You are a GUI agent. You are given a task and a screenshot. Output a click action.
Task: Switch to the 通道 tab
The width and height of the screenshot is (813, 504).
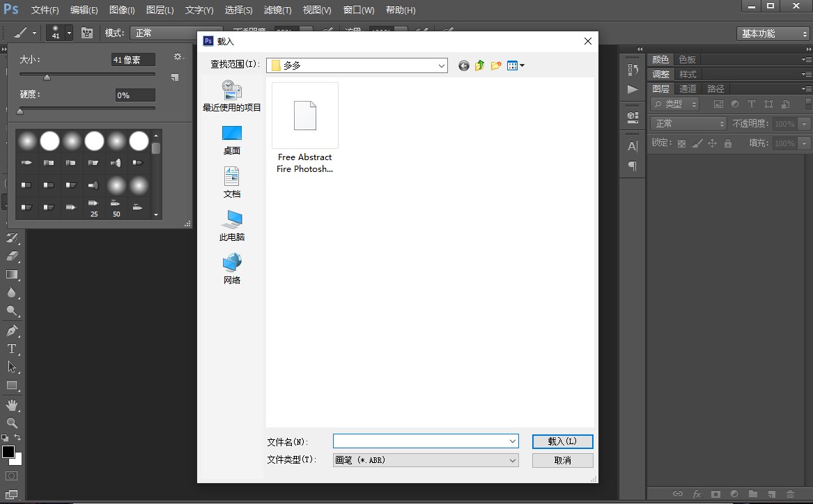(688, 88)
